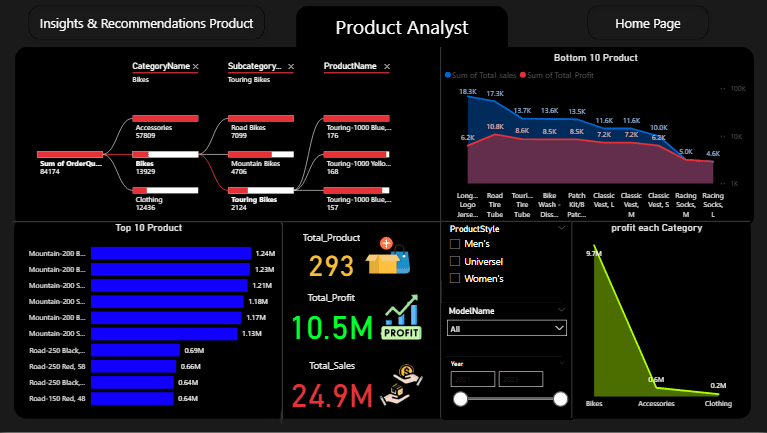Click the 9.7M label in profit each Category
Image resolution: width=767 pixels, height=433 pixels.
click(593, 253)
